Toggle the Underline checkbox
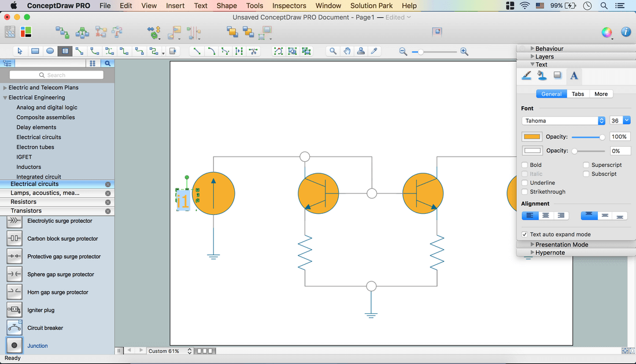Screen dimensions: 636x364 [x=525, y=183]
